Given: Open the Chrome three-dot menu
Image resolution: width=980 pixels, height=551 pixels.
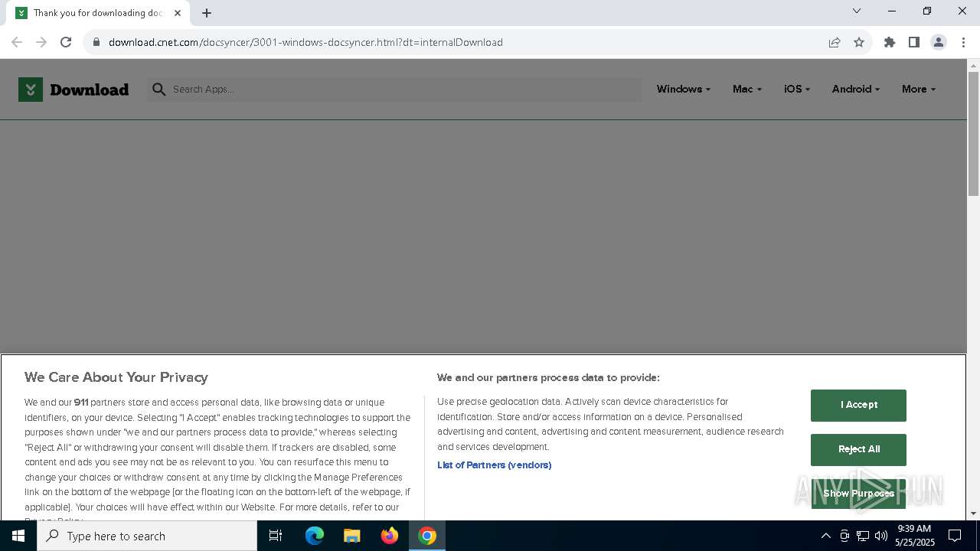Looking at the screenshot, I should coord(963,42).
